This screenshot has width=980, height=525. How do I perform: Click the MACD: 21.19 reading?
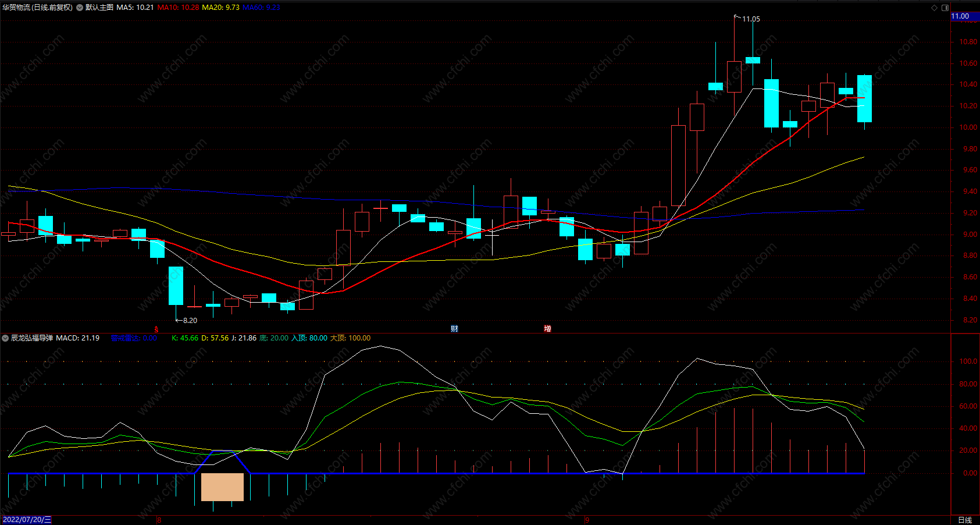(77, 338)
